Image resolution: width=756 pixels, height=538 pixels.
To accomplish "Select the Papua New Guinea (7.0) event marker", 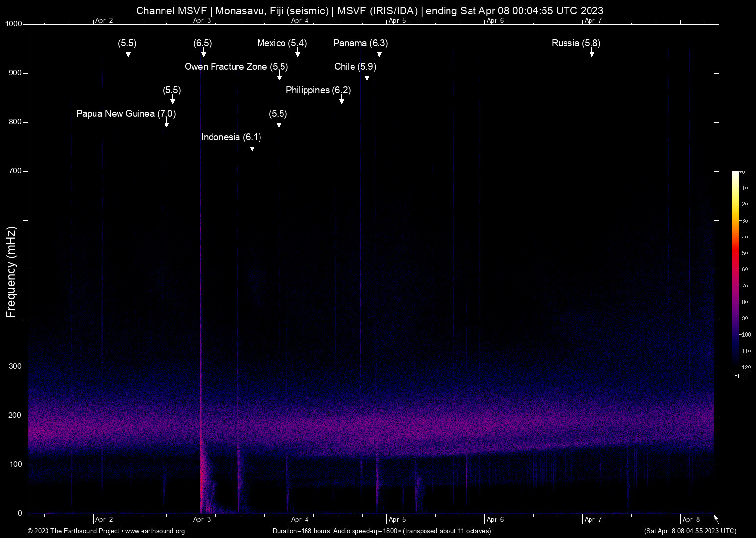I will pyautogui.click(x=126, y=114).
